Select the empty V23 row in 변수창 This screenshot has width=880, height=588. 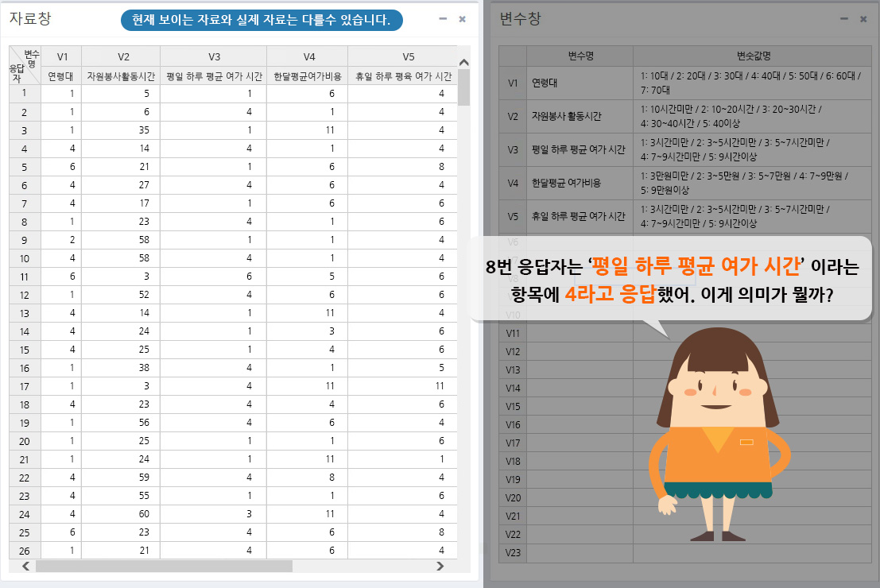685,553
